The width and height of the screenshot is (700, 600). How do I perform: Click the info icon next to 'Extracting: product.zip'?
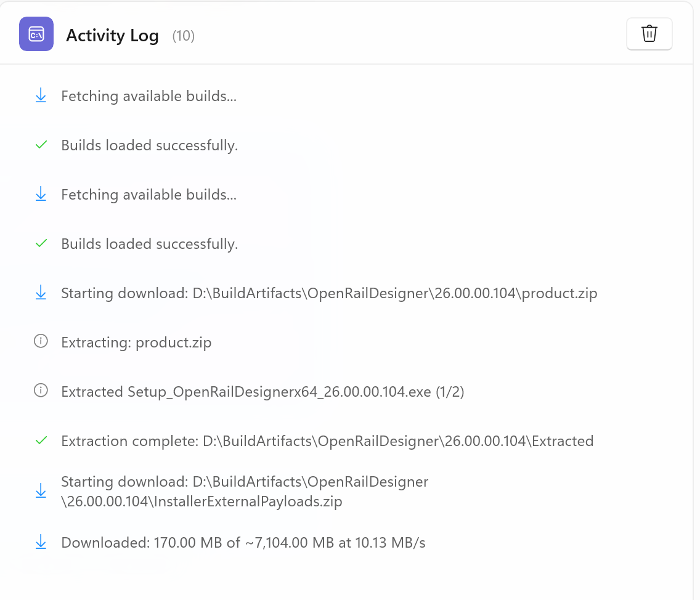point(41,342)
